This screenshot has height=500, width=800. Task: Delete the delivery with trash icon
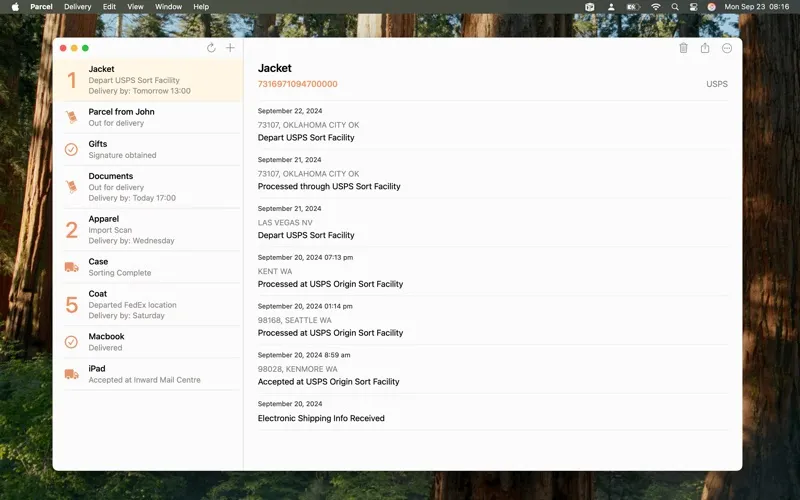683,48
